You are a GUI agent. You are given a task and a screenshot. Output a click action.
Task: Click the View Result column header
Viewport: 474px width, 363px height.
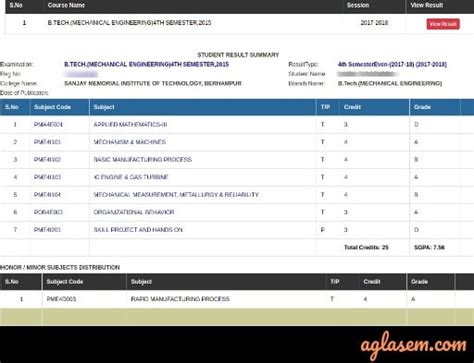[x=426, y=5]
